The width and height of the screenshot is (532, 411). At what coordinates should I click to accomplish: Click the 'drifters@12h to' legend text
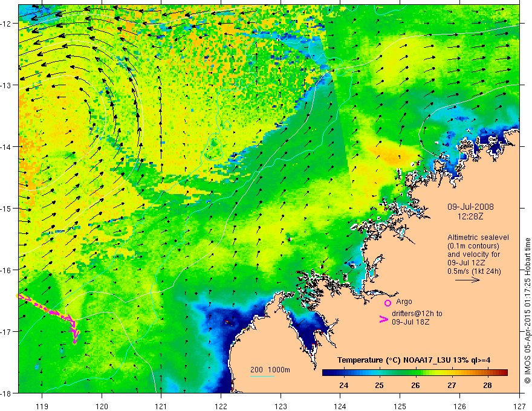417,314
